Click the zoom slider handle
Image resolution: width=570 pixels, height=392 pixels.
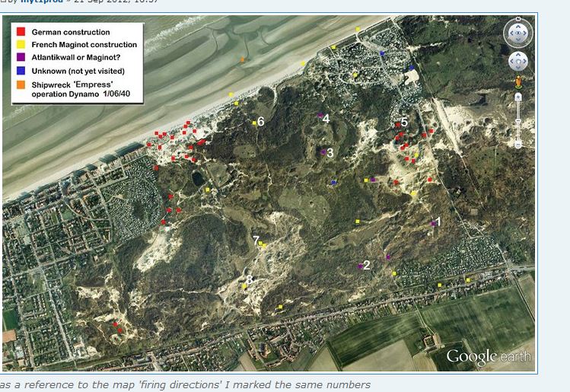[x=517, y=121]
